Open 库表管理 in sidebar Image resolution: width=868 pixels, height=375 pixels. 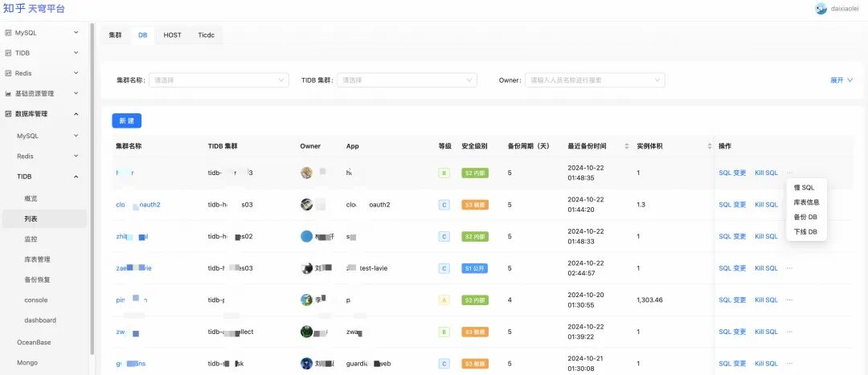coord(37,259)
